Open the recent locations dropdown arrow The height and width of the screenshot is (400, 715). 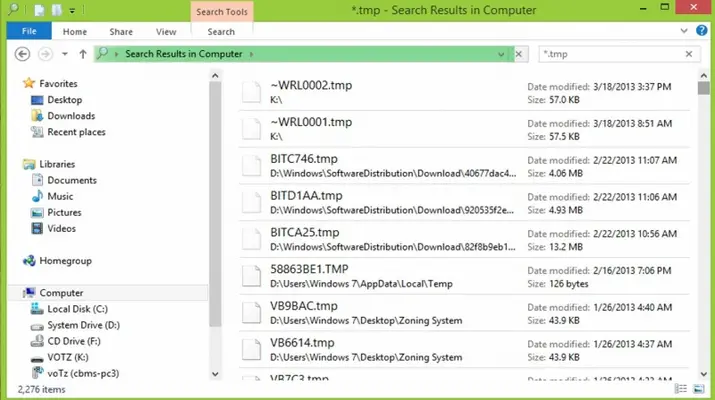point(65,54)
